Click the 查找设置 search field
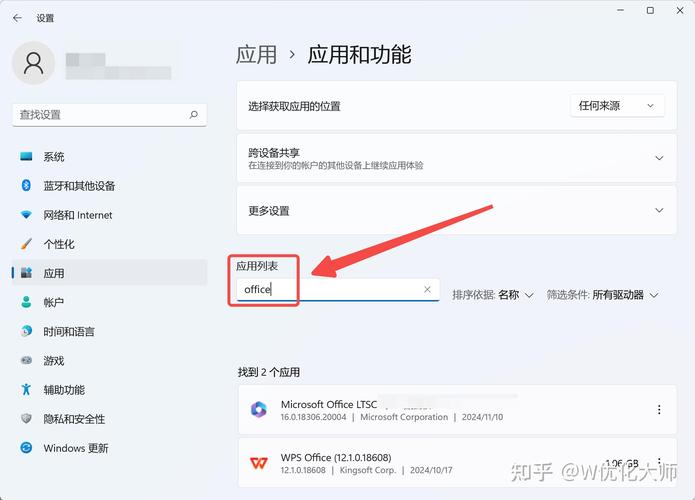Screen dimensions: 695x500 [109, 115]
